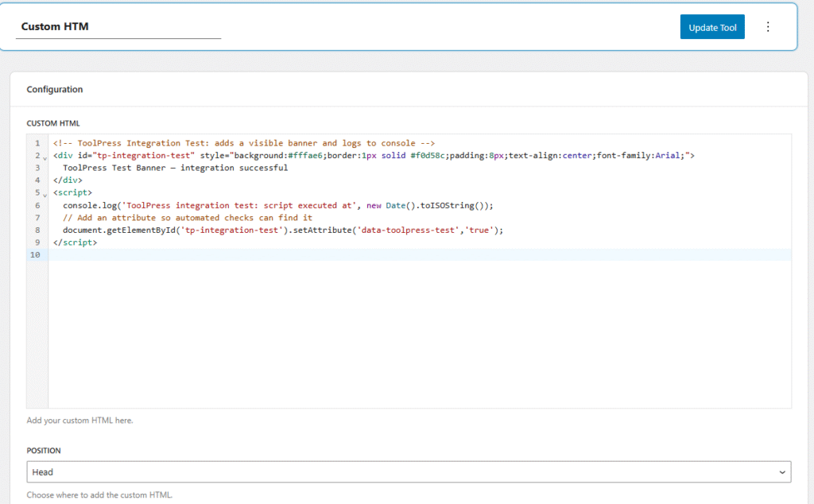Click the Configuration section header
Viewport: 814px width, 504px height.
coord(54,89)
